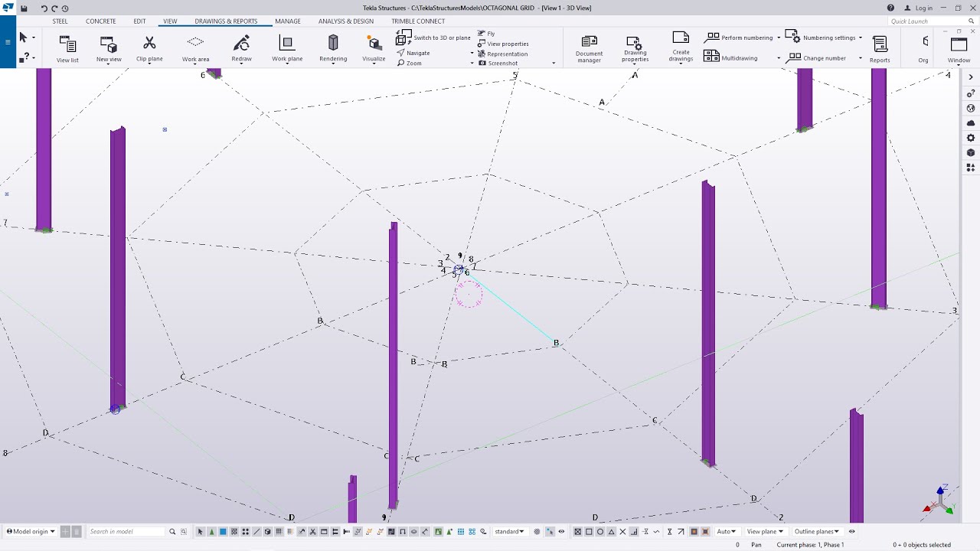Open the Work plane tool
The width and height of the screenshot is (980, 551).
[x=287, y=48]
